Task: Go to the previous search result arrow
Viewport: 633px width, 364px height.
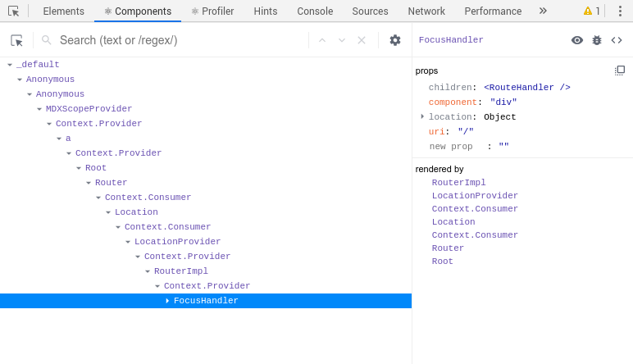Action: click(x=322, y=40)
